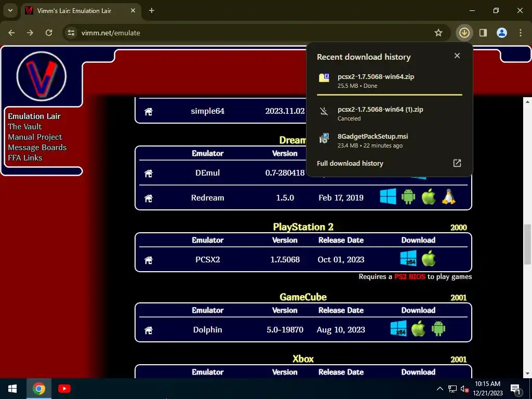
Task: Open the Redream homepage icon
Action: coord(148,198)
